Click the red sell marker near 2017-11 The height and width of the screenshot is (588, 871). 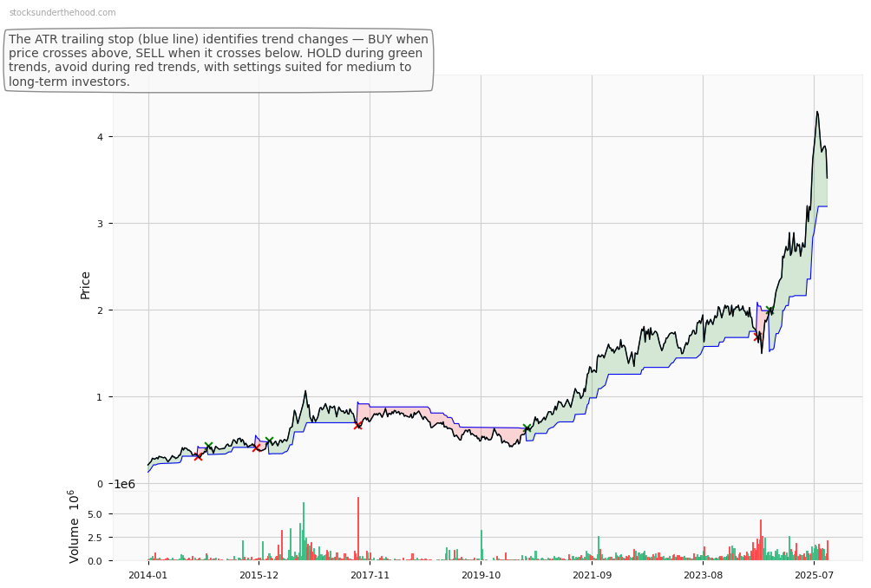(357, 425)
